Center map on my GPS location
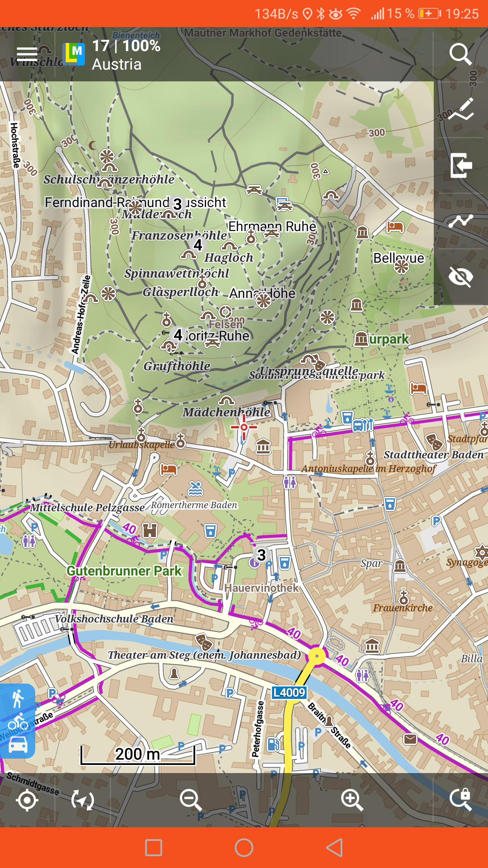 coord(27,800)
